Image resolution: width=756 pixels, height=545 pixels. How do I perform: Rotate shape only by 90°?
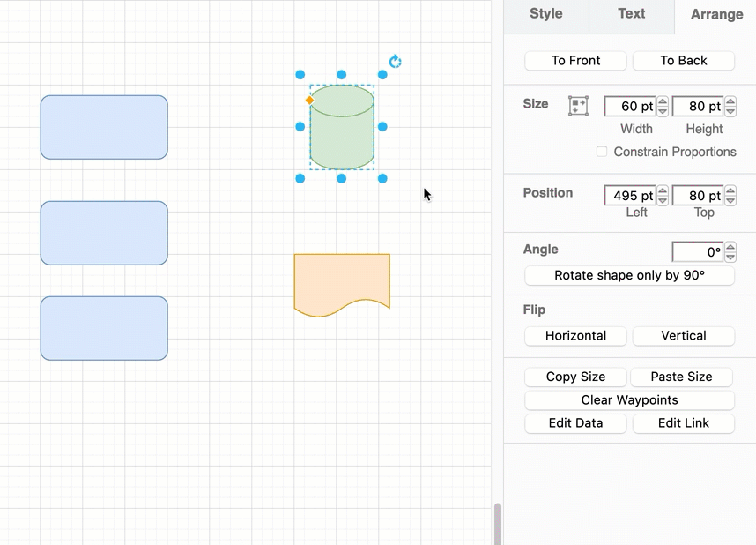coord(628,275)
